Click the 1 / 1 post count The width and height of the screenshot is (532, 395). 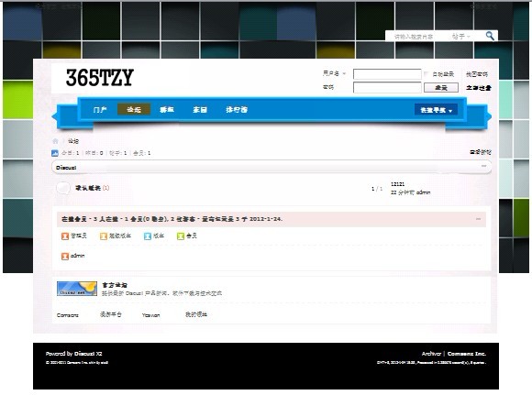tap(377, 189)
